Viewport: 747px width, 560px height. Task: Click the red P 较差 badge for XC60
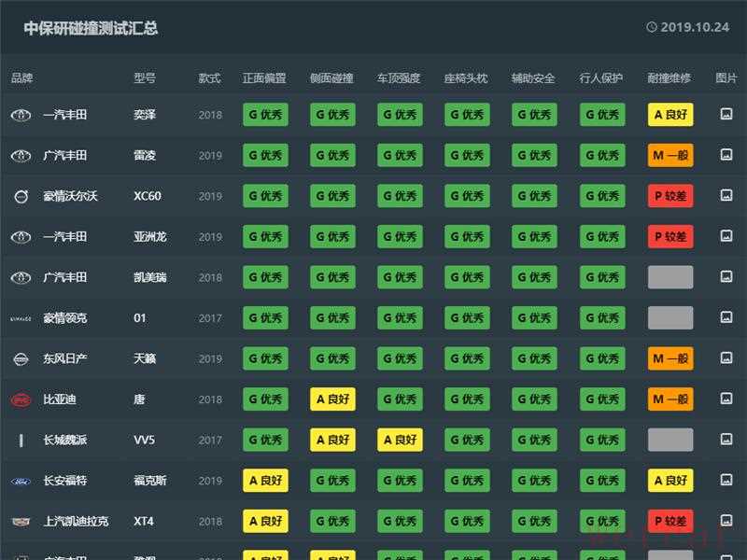coord(670,196)
